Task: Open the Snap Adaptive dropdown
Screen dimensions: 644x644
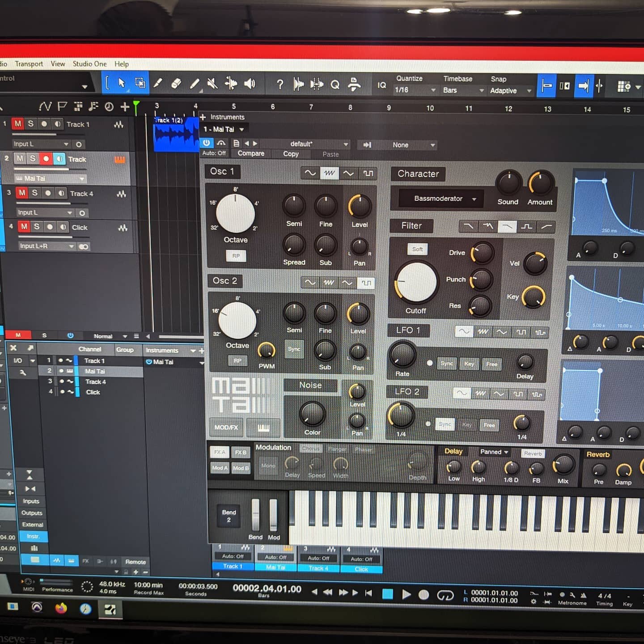Action: tap(511, 91)
